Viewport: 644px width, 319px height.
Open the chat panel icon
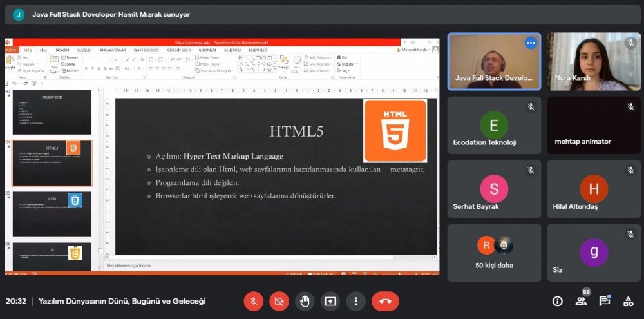pyautogui.click(x=605, y=301)
